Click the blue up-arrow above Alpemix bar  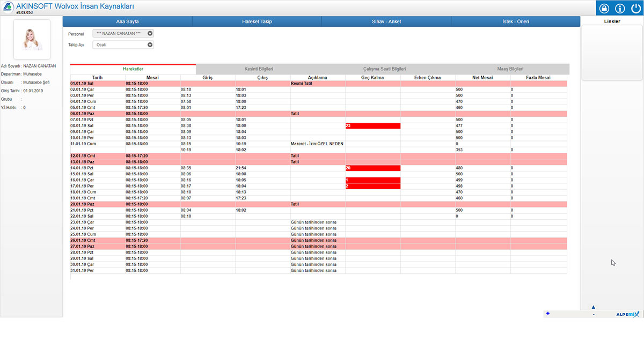(x=593, y=307)
